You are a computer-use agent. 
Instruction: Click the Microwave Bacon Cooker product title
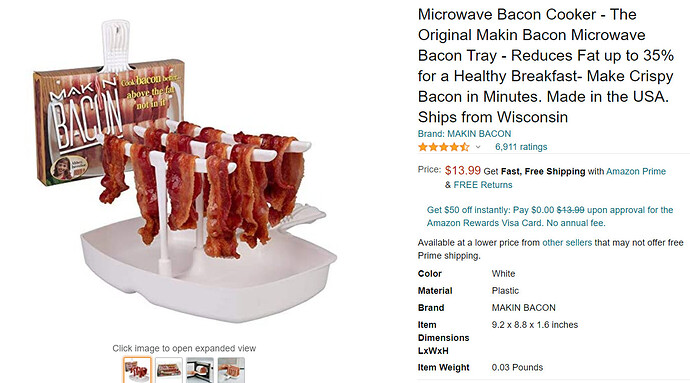click(546, 66)
